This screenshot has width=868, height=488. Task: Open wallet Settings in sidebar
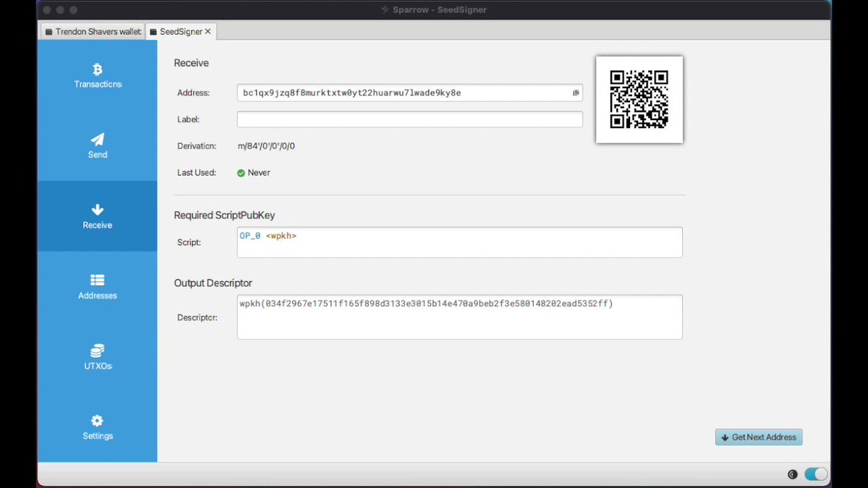[x=98, y=427]
